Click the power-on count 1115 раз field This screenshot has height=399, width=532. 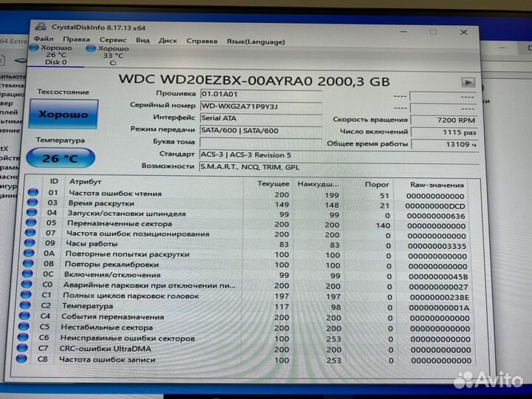(x=444, y=132)
